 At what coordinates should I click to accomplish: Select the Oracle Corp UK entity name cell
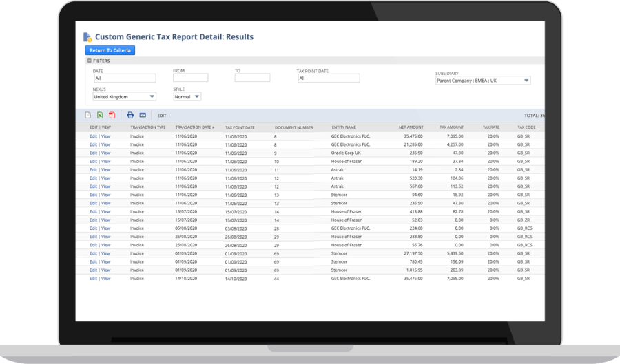tap(346, 153)
